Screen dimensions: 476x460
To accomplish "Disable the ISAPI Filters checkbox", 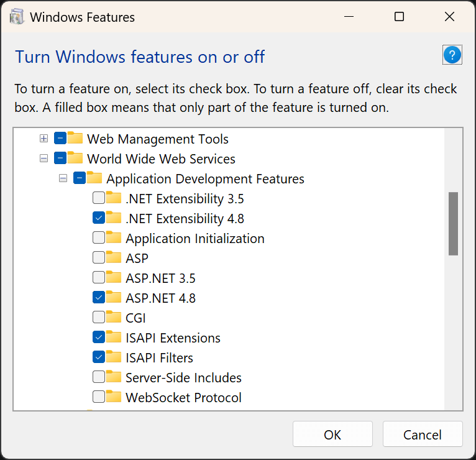I will 99,357.
